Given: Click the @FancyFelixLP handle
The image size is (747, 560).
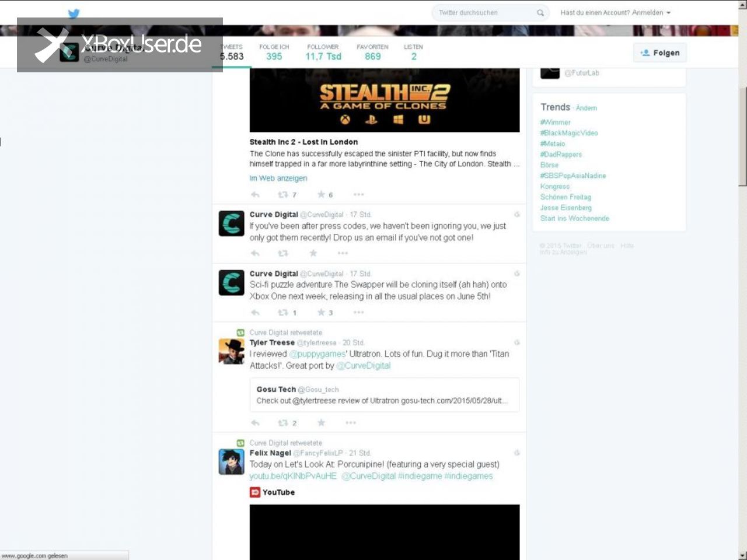Looking at the screenshot, I should tap(318, 453).
